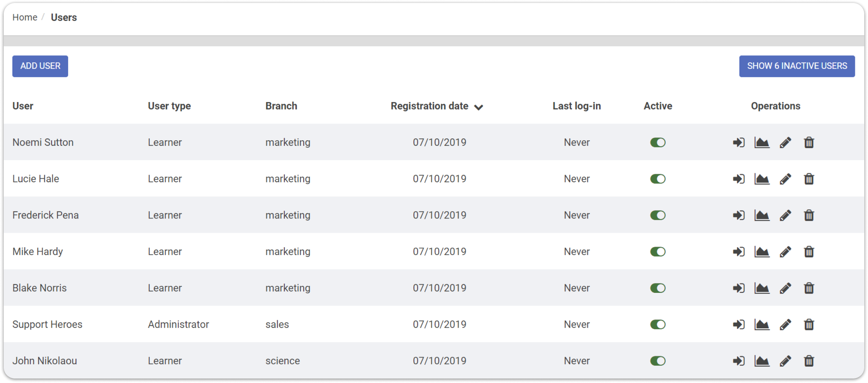Screen dimensions: 868x383
Task: Log in as Noemi Sutton icon
Action: [739, 143]
